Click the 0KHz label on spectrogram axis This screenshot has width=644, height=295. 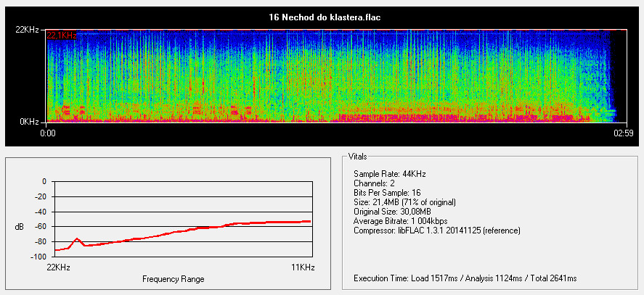click(29, 121)
